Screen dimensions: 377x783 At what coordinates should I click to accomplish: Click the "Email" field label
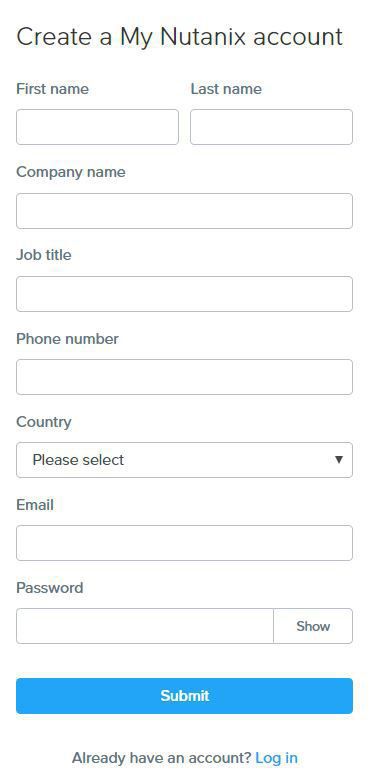click(35, 505)
